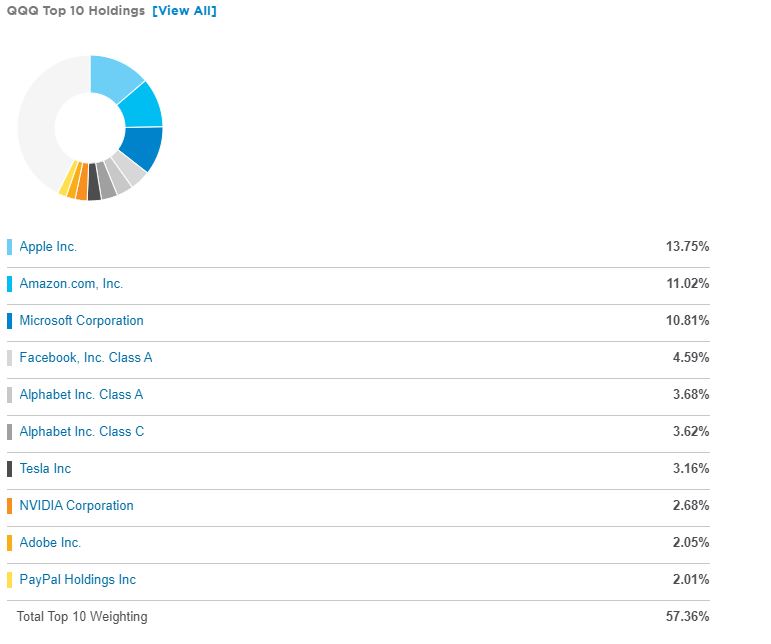Viewport: 771px width, 644px height.
Task: Click the cyan Amazon legend swatch
Action: point(9,284)
